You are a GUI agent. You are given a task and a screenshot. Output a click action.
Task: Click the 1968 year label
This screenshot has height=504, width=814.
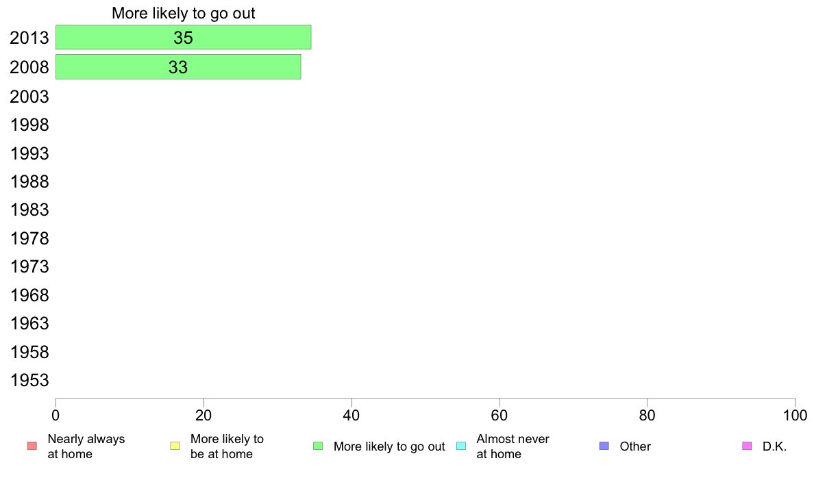tap(29, 295)
